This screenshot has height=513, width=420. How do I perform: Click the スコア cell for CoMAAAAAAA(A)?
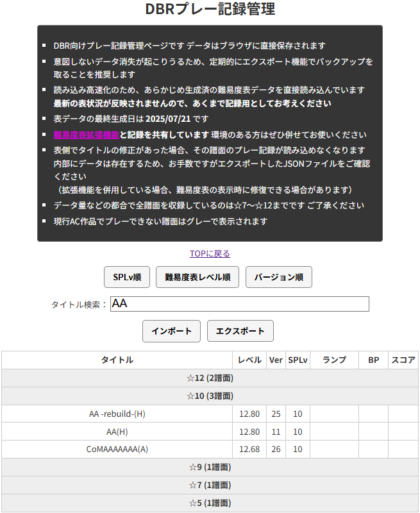click(403, 450)
